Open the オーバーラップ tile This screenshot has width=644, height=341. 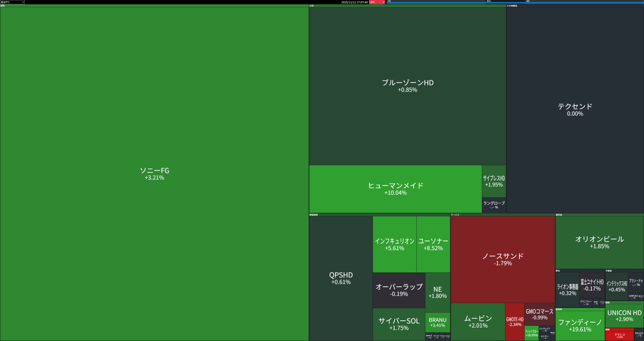click(x=399, y=290)
